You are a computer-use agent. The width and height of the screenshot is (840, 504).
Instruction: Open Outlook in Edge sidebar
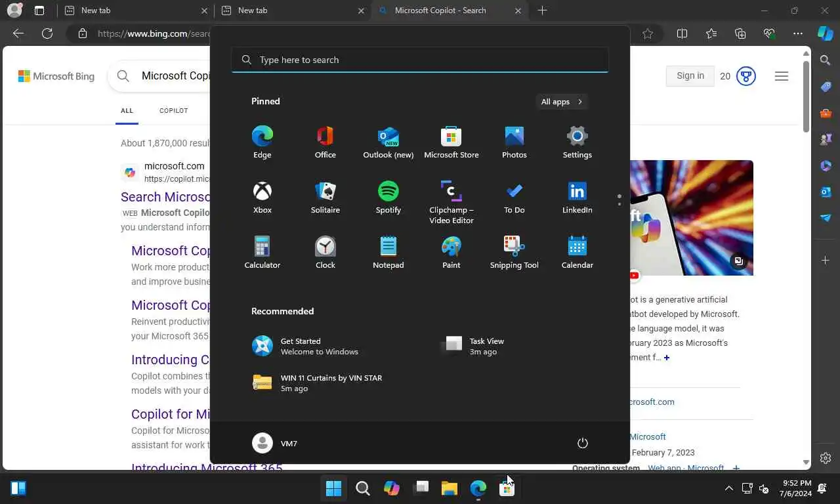(x=826, y=192)
